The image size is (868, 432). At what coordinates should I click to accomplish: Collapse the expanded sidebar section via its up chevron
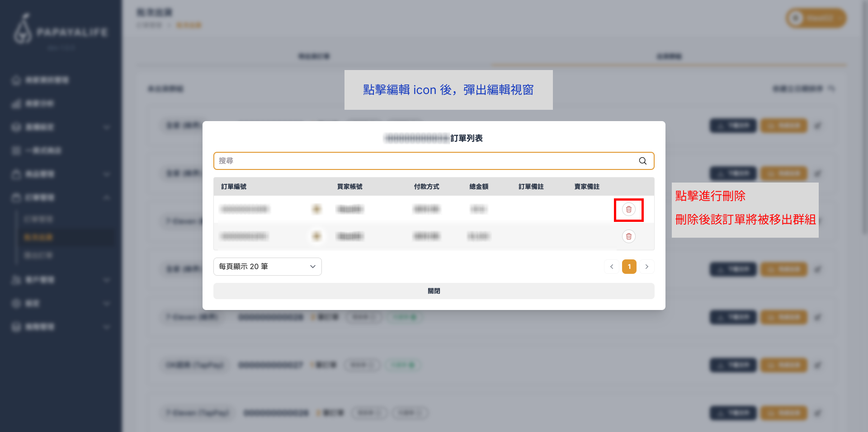pos(107,197)
